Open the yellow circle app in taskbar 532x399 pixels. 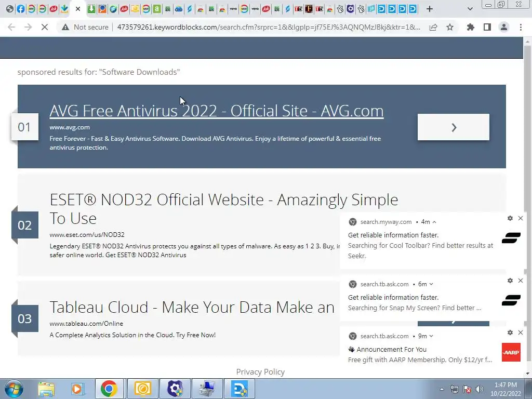[x=142, y=389]
